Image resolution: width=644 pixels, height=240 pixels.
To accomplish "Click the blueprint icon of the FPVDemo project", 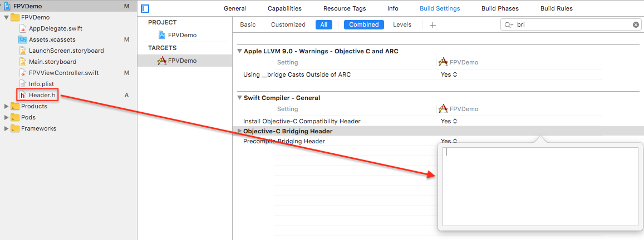I will point(162,36).
